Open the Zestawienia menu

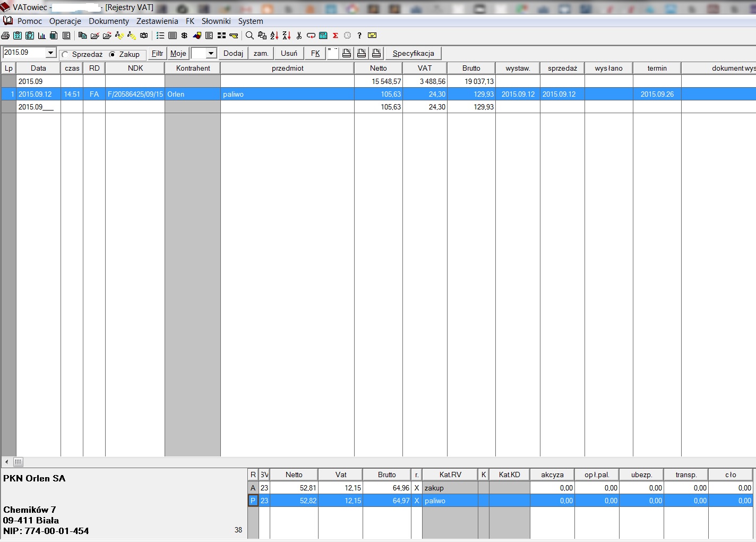[x=157, y=21]
